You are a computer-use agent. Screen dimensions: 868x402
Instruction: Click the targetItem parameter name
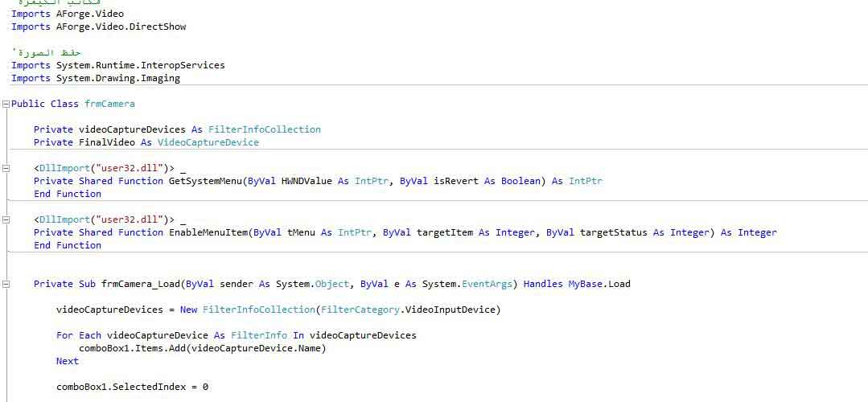(444, 232)
